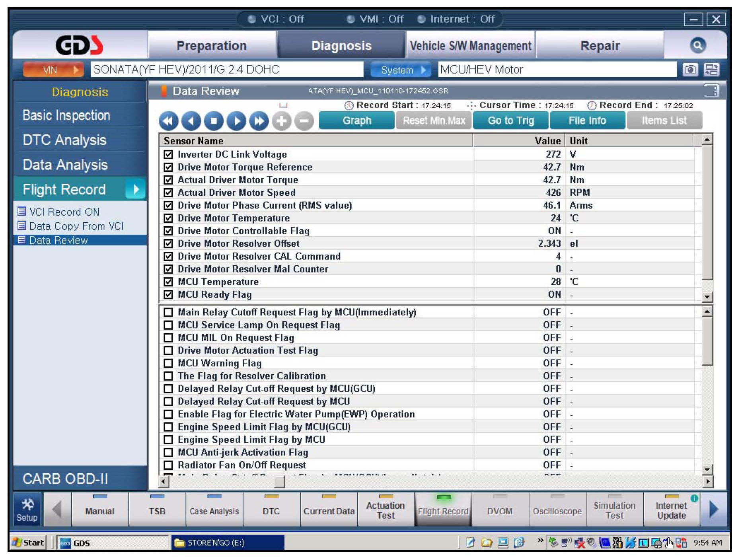738x560 pixels.
Task: Open the VIN selector dropdown
Action: [53, 70]
